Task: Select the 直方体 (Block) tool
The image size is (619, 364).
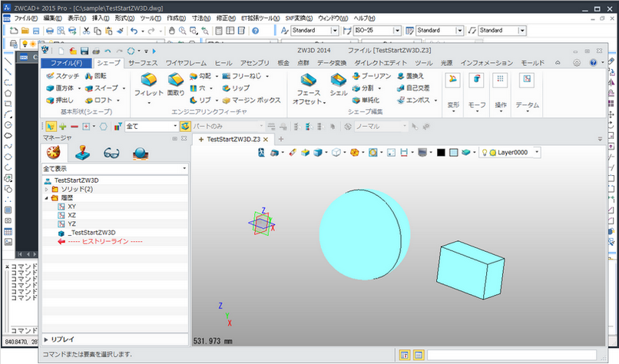Action: 61,88
